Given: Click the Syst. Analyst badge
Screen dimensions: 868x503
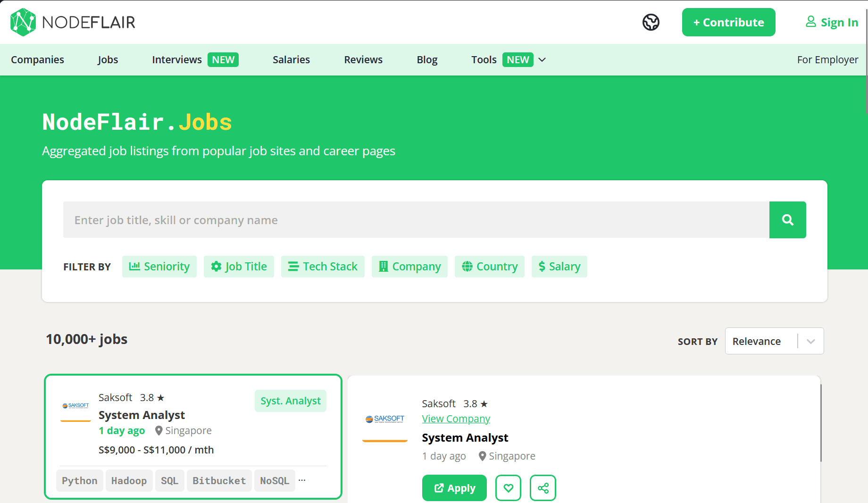Looking at the screenshot, I should tap(291, 401).
